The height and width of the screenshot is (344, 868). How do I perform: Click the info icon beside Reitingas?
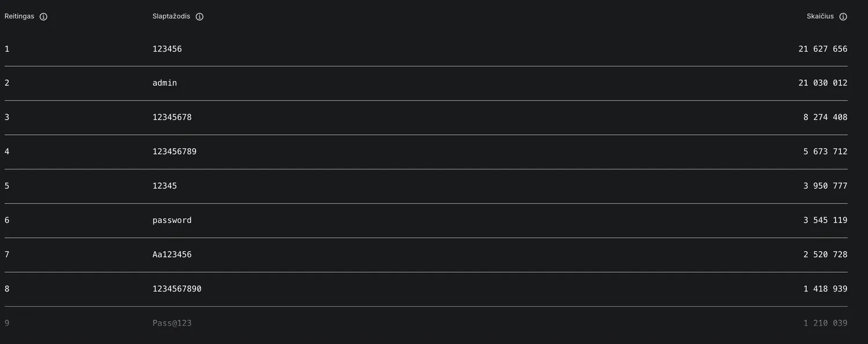43,17
